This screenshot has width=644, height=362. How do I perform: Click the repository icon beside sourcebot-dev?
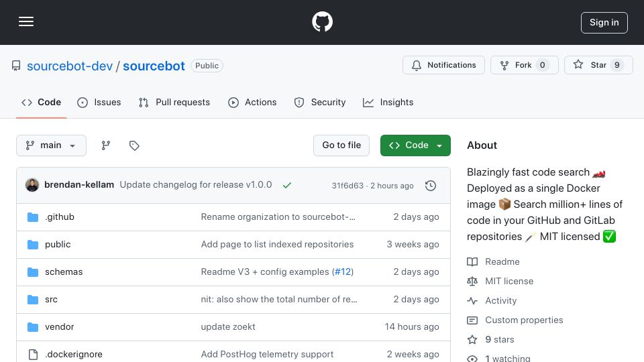click(16, 66)
